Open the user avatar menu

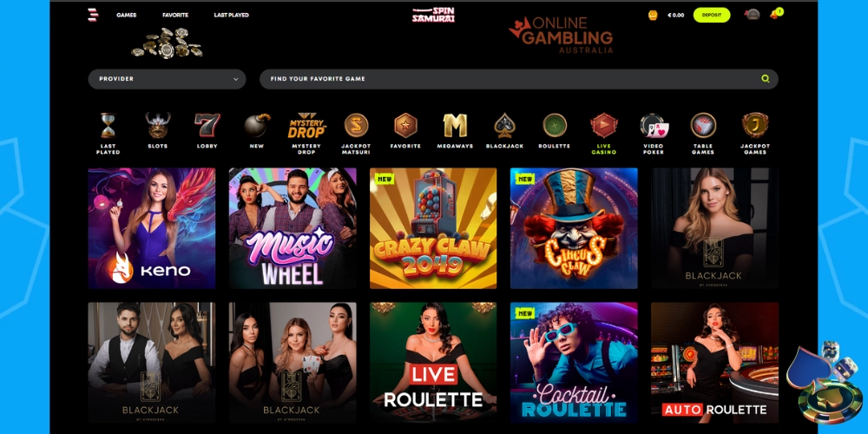pos(751,15)
